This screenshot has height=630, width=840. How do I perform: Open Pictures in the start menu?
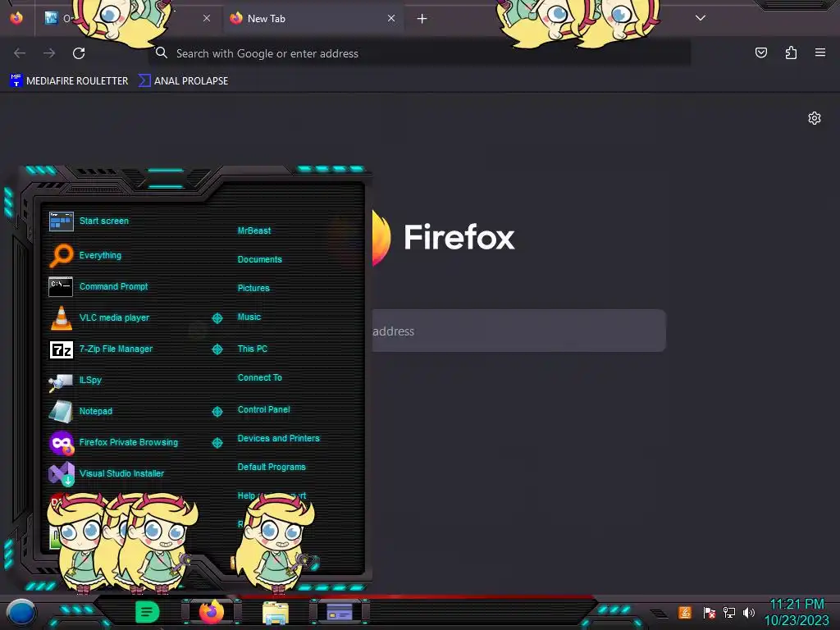[253, 288]
